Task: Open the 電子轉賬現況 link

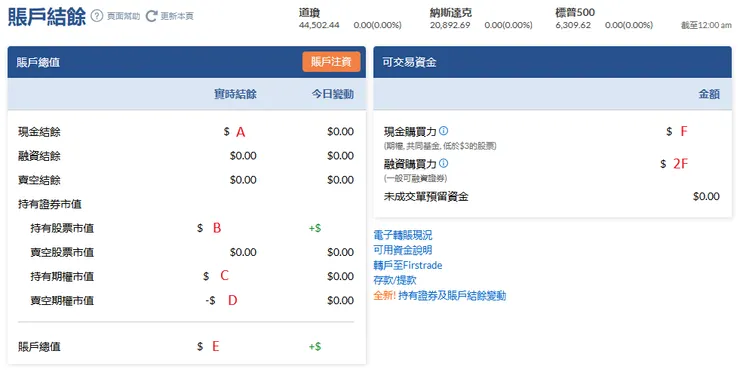Action: [403, 235]
